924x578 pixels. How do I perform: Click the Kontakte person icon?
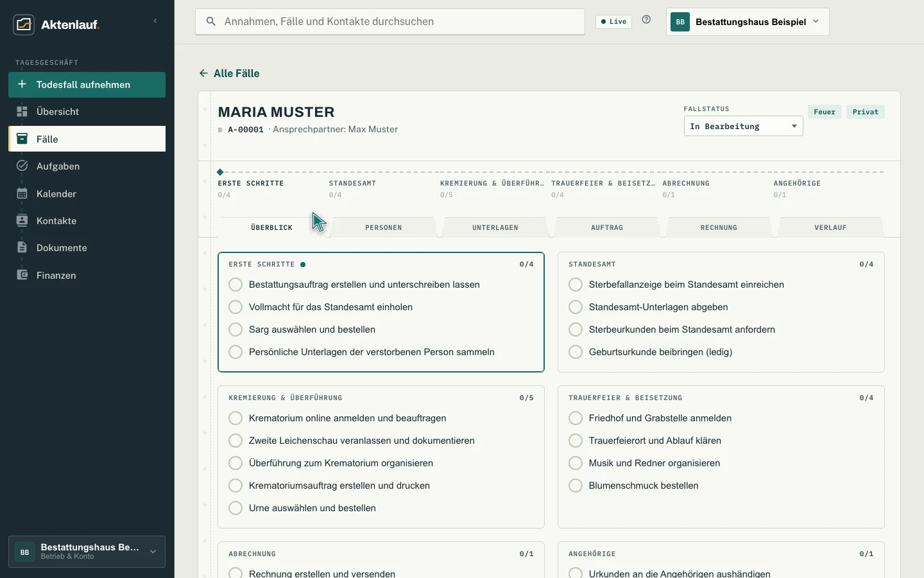[22, 220]
